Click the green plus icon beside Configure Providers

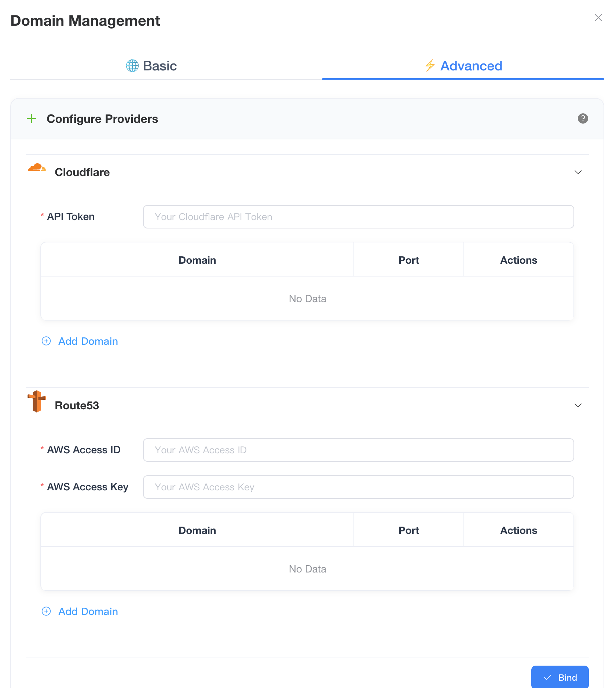(32, 118)
